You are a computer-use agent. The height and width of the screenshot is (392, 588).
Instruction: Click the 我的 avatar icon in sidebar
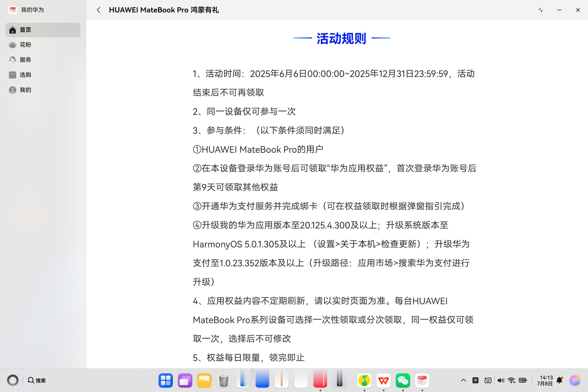[x=12, y=90]
